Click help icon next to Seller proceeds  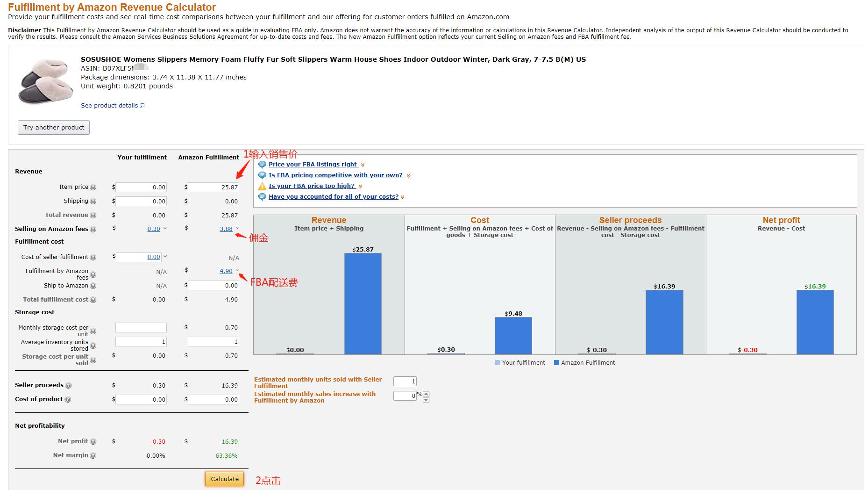click(x=68, y=386)
